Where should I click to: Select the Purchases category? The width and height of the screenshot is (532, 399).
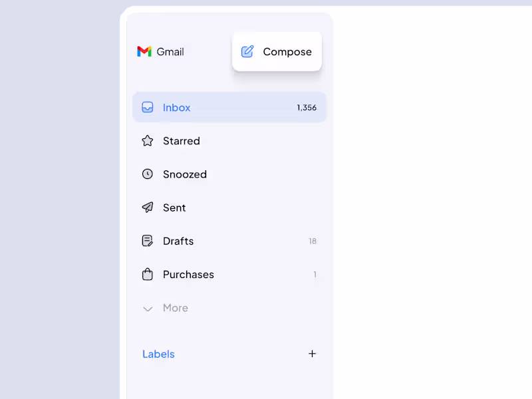188,274
